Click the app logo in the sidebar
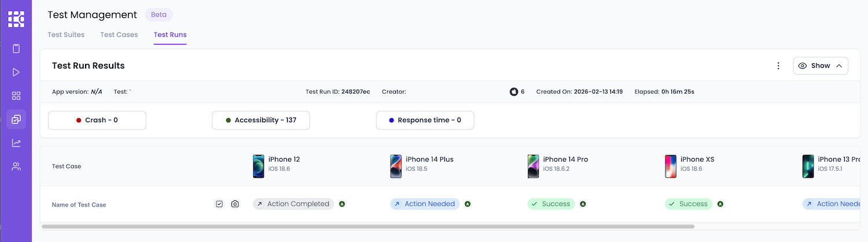 tap(16, 19)
